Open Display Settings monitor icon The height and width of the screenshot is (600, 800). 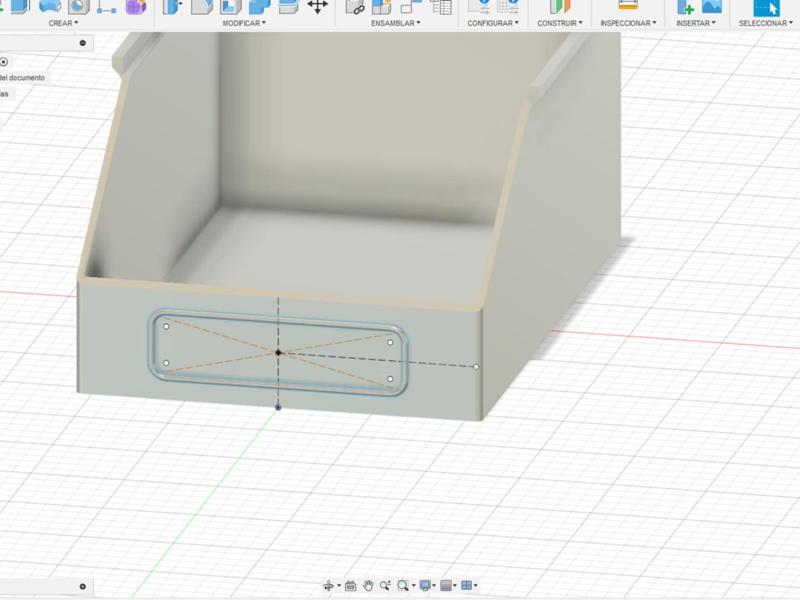click(x=425, y=585)
